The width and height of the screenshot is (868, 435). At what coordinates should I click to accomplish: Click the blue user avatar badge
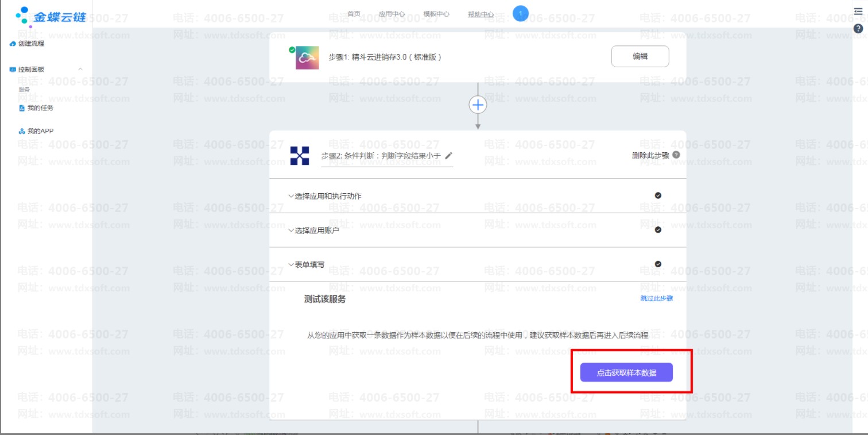(x=521, y=13)
